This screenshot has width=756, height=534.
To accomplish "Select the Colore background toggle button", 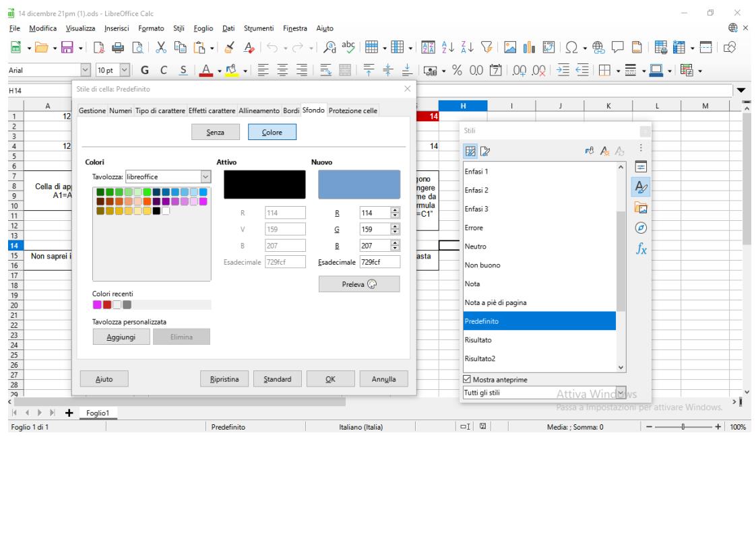I will click(x=272, y=133).
